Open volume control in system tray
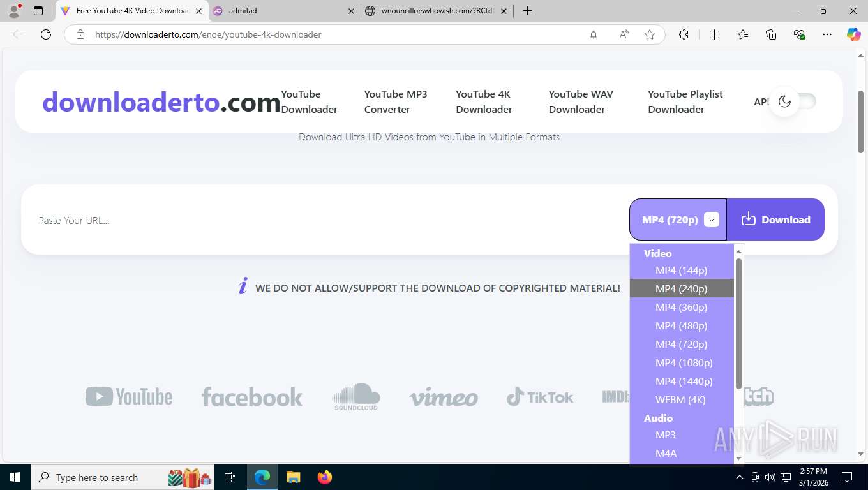This screenshot has width=868, height=490. [x=770, y=477]
